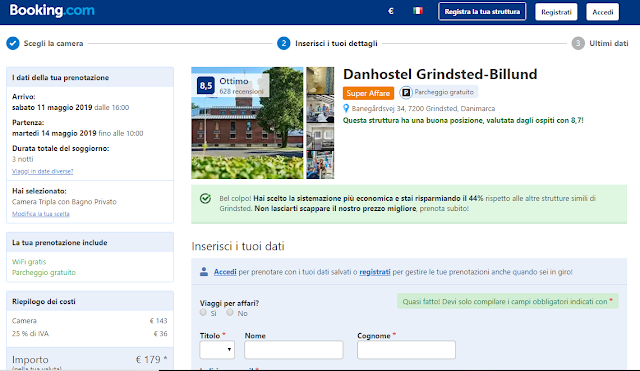Click the Accedi link in login banner

225,272
